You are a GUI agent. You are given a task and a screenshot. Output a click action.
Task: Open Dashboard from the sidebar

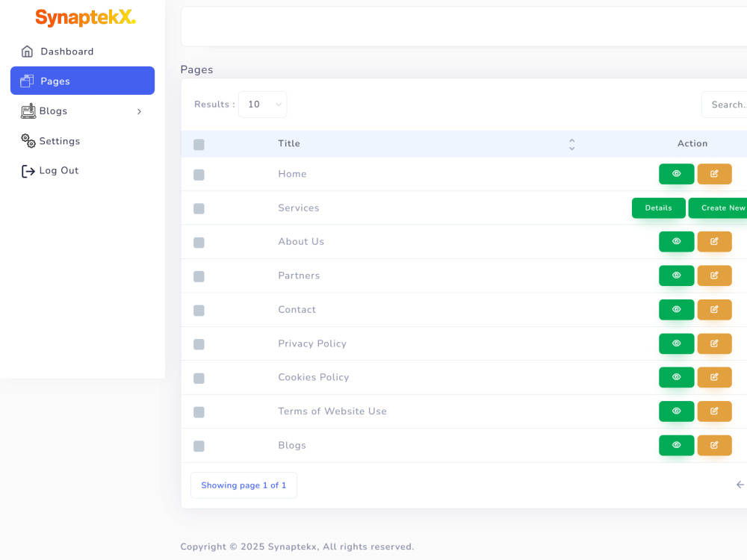82,52
